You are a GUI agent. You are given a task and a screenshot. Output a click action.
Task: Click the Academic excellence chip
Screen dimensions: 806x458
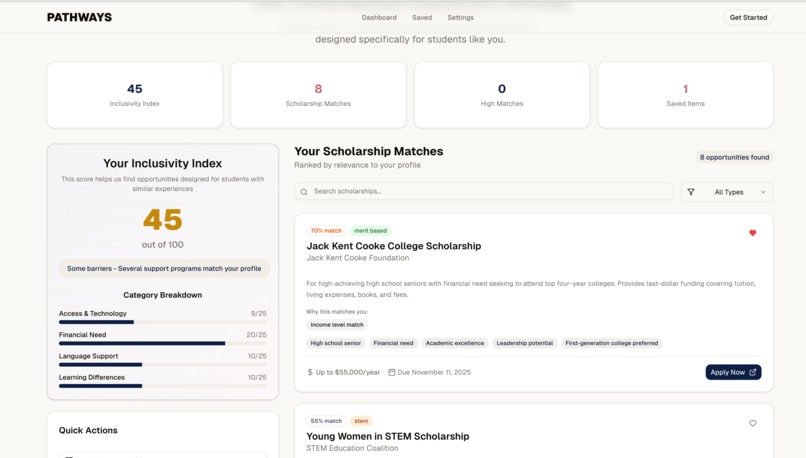[454, 343]
